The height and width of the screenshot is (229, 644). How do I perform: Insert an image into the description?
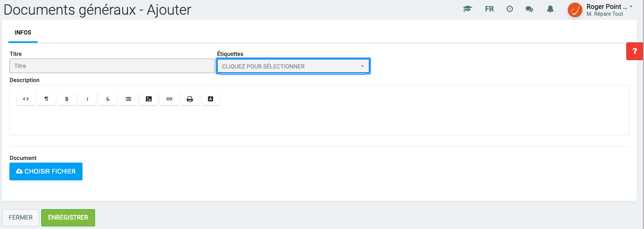tap(149, 99)
